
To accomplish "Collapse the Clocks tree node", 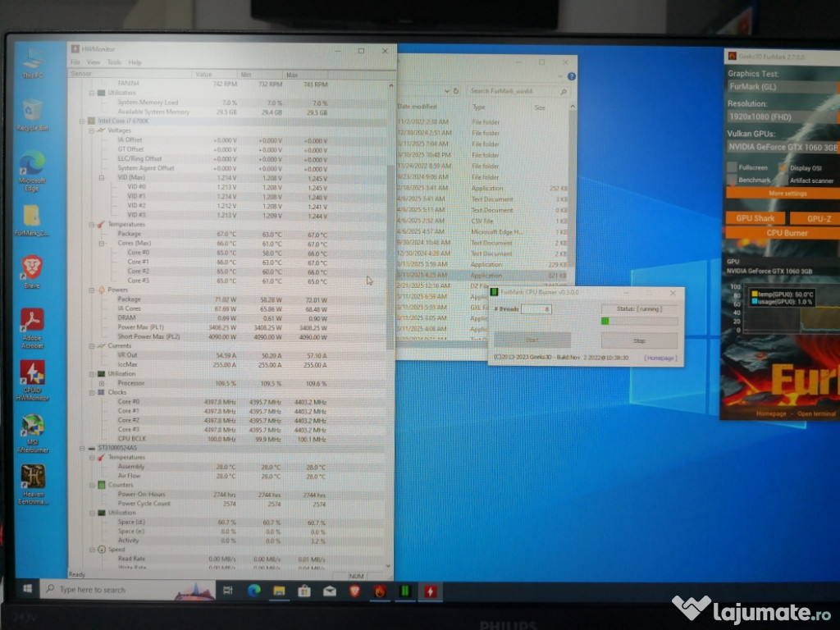I will click(x=92, y=393).
